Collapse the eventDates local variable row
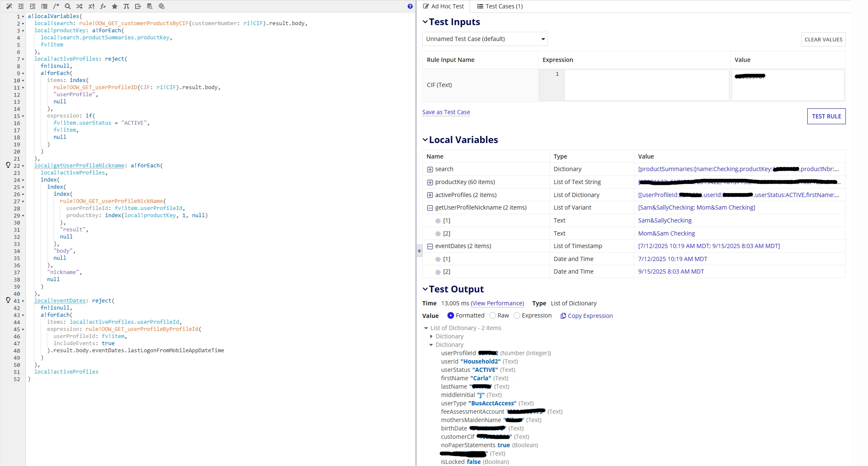868x466 pixels. 430,246
